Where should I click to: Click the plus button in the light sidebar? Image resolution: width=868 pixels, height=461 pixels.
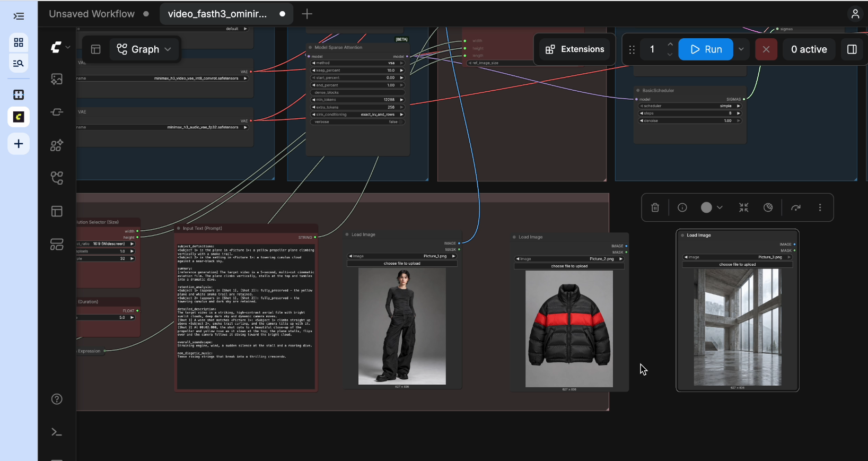click(19, 144)
